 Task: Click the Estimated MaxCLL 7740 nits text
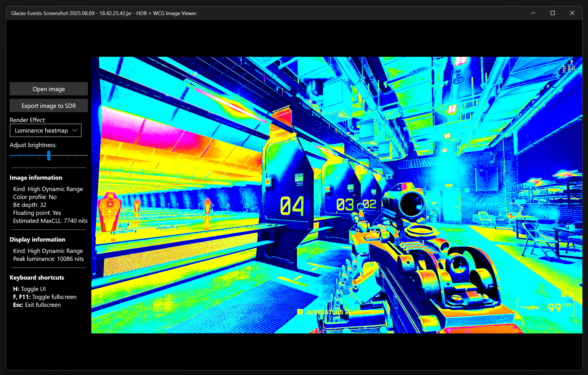(50, 221)
